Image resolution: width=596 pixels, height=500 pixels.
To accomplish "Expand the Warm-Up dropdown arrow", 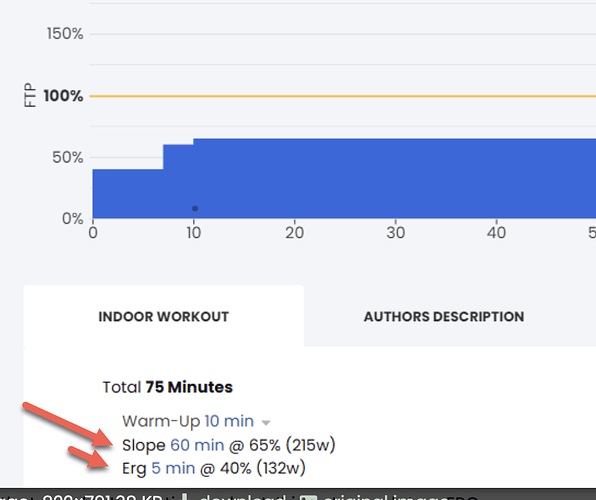I will click(266, 422).
